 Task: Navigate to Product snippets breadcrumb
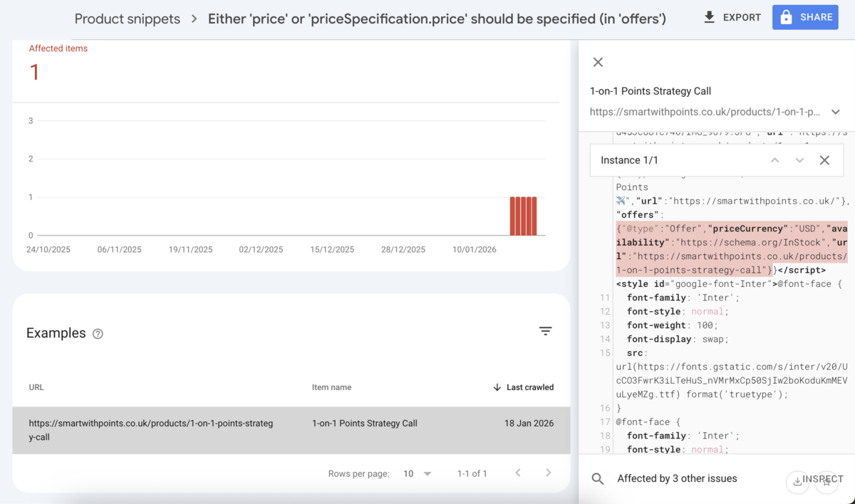point(128,19)
